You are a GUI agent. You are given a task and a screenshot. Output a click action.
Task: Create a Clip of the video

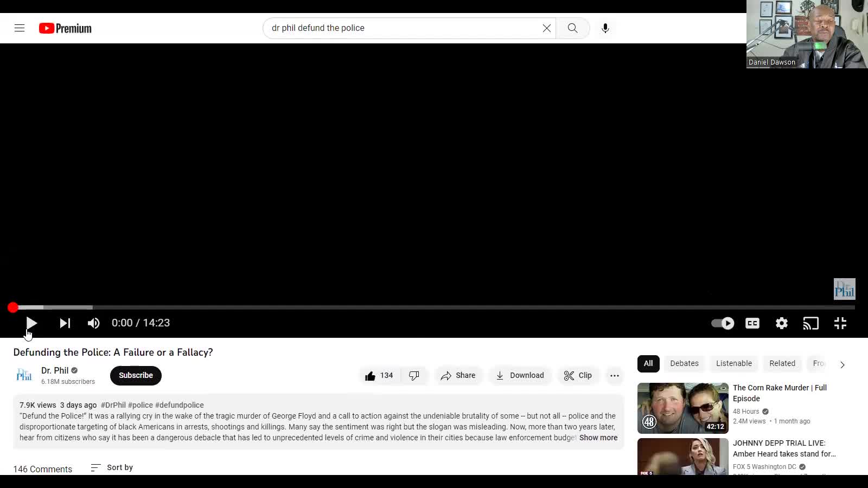pyautogui.click(x=578, y=375)
